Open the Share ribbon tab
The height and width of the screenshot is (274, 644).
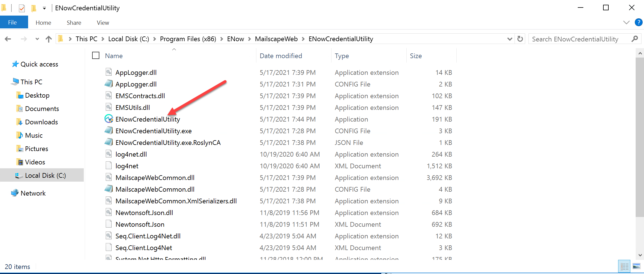point(74,23)
